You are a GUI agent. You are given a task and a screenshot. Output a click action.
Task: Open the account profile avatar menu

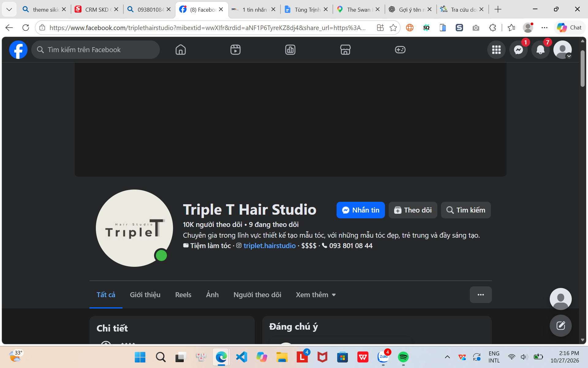[563, 50]
